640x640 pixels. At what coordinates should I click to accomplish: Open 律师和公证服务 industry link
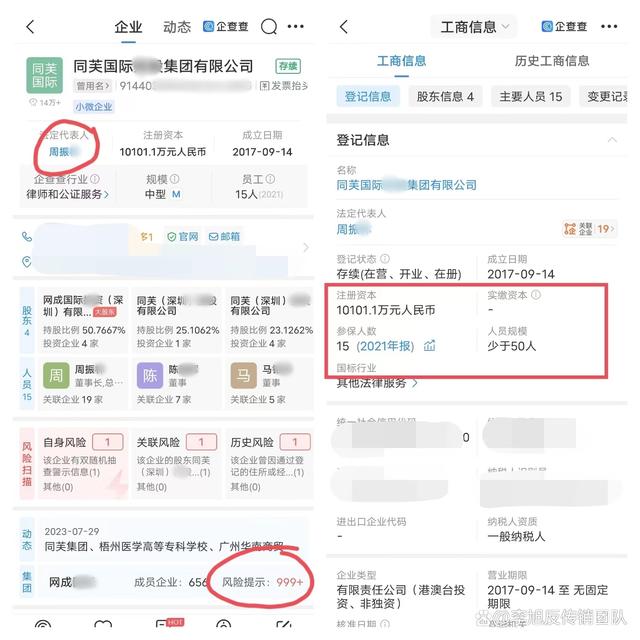click(x=68, y=194)
